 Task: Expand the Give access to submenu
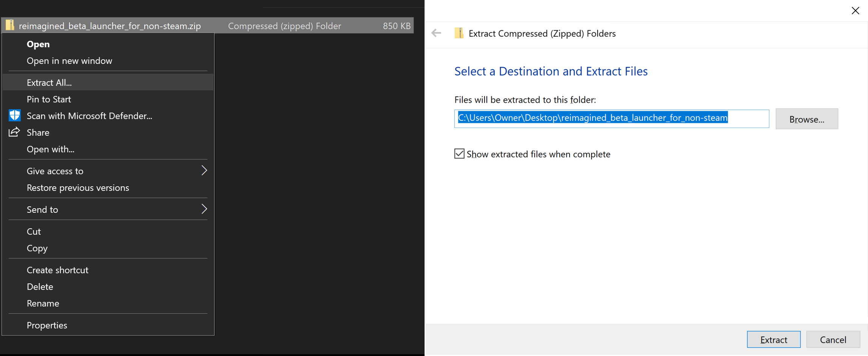pyautogui.click(x=204, y=171)
